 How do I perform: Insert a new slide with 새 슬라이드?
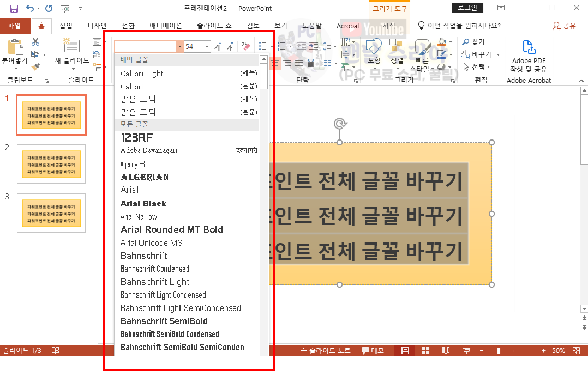coord(71,46)
